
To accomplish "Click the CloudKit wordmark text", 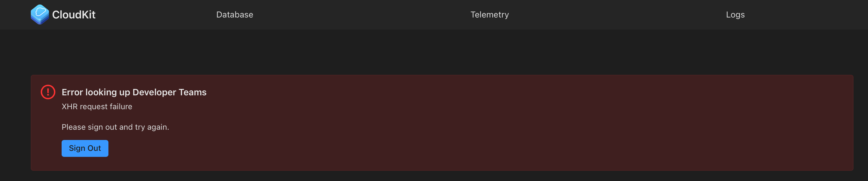I will [x=74, y=15].
